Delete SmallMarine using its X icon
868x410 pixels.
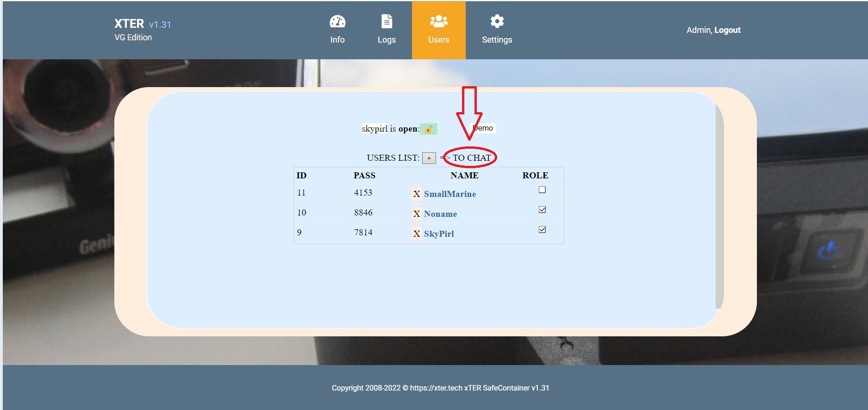pyautogui.click(x=417, y=194)
